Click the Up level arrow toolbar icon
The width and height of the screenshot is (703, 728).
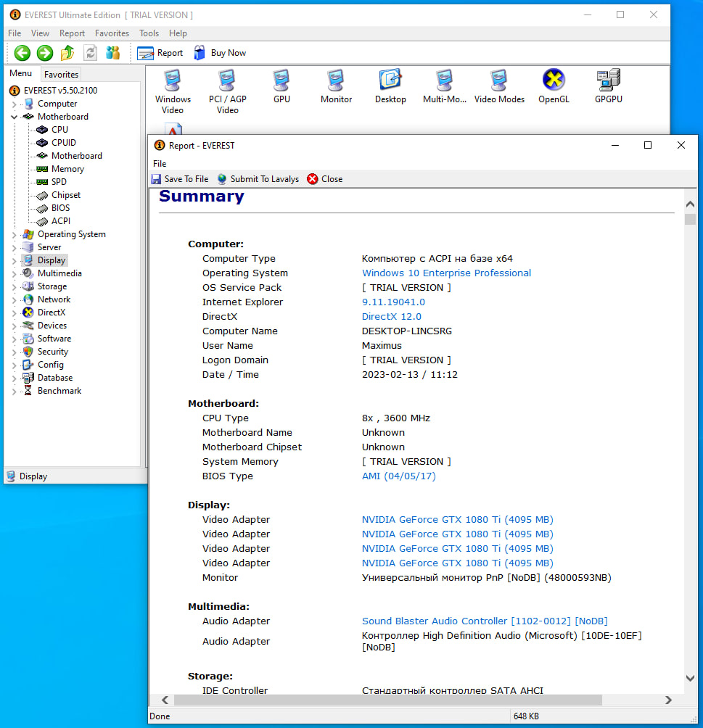pyautogui.click(x=67, y=53)
